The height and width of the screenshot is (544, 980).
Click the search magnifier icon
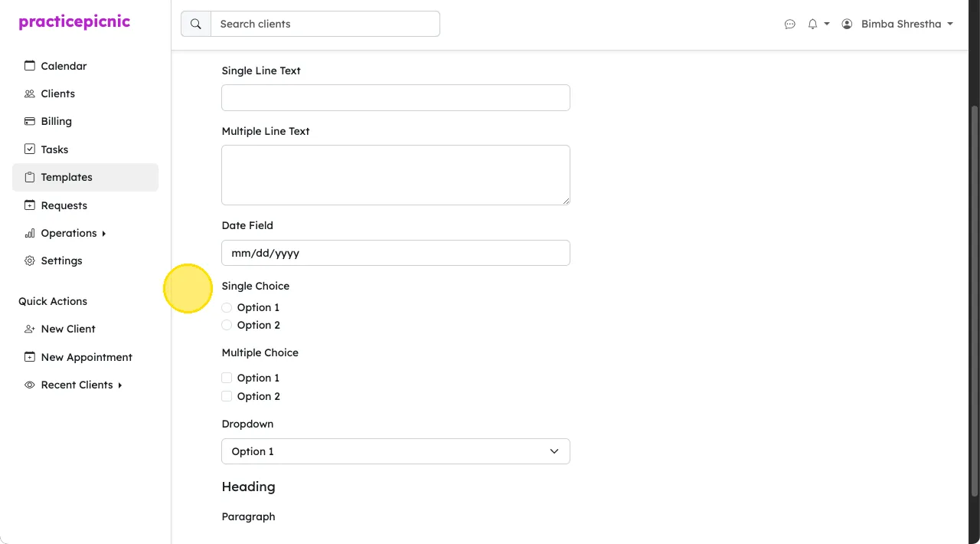click(196, 24)
